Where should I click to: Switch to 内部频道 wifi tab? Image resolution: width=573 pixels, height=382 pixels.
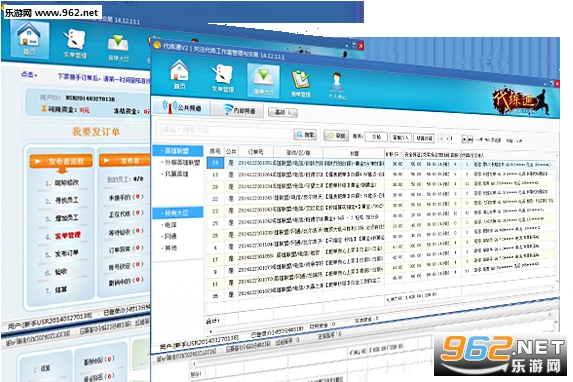(239, 109)
